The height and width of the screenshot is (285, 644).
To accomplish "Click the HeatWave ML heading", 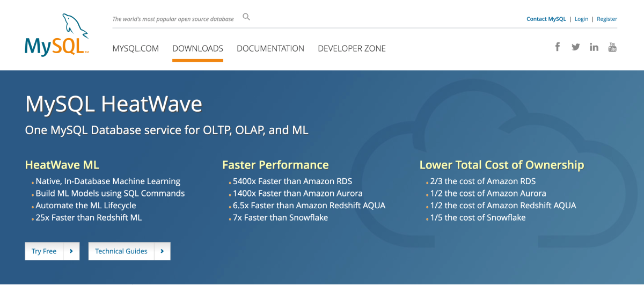I will click(x=62, y=165).
